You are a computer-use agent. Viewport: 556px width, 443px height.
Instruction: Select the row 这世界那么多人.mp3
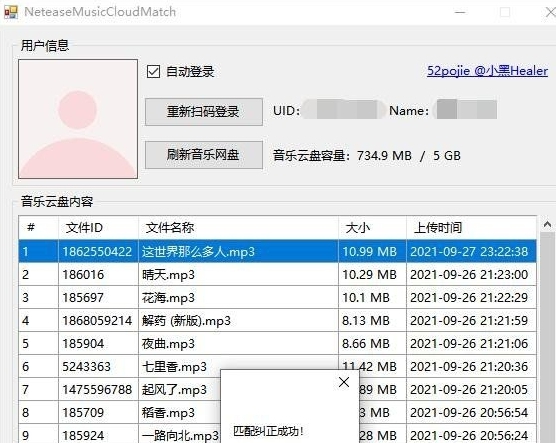(x=278, y=251)
